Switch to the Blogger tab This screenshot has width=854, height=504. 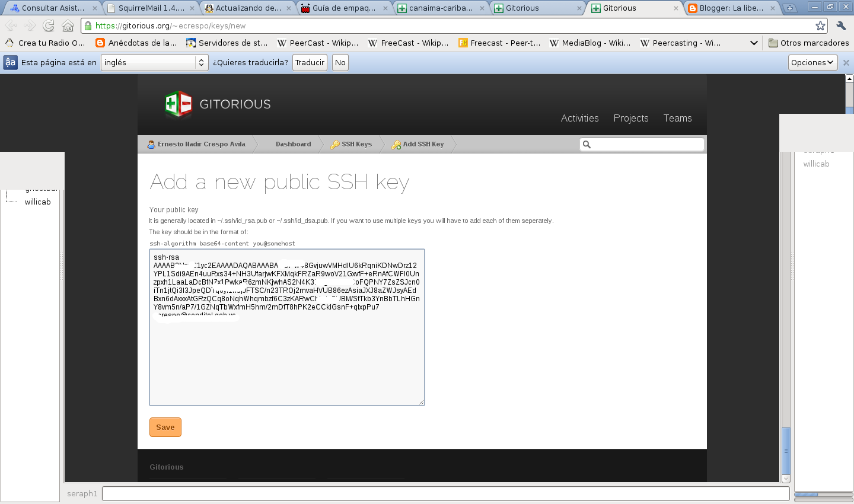[x=731, y=8]
